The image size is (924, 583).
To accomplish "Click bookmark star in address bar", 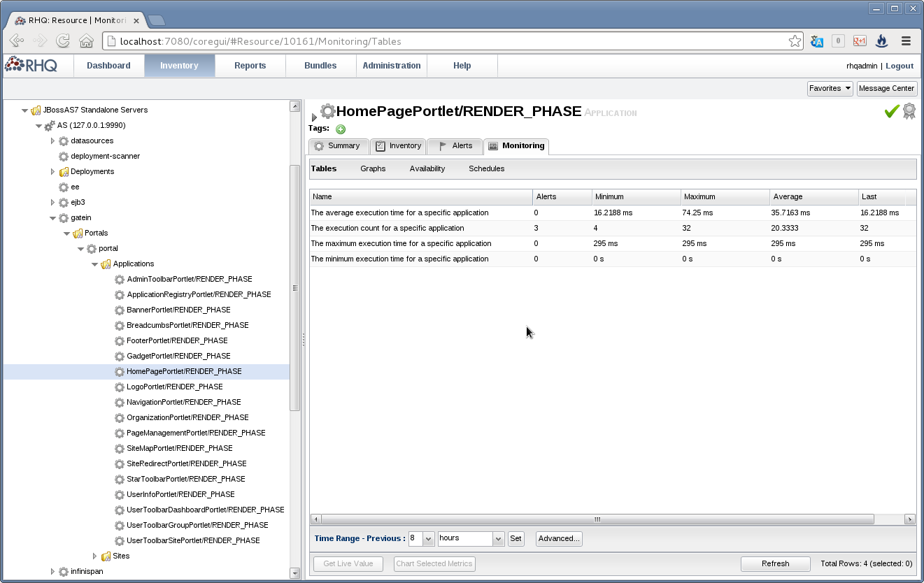I will (x=795, y=41).
